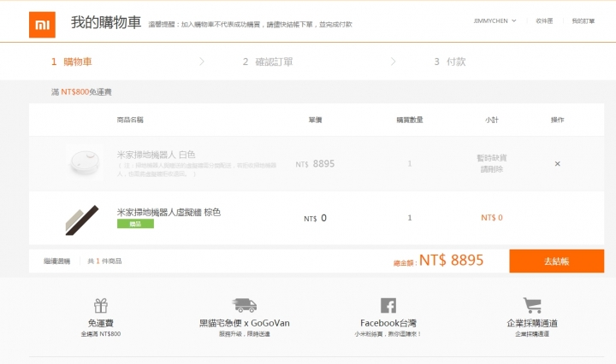Click the Facebook logo icon
The width and height of the screenshot is (616, 364).
[388, 305]
